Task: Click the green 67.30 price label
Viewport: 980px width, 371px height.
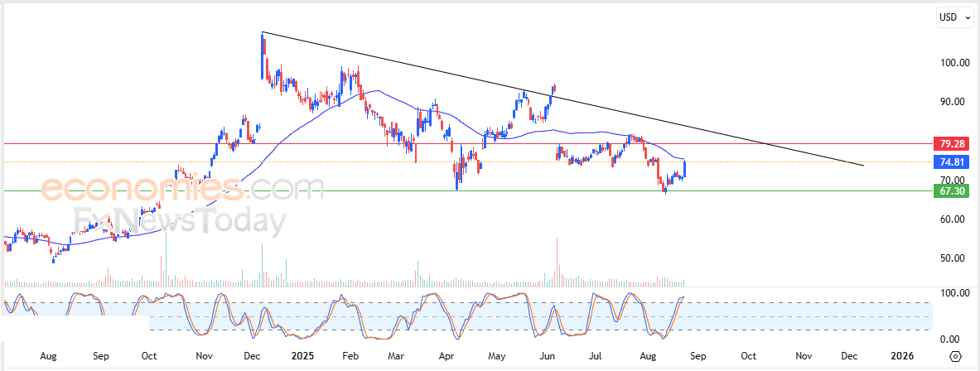Action: (951, 191)
